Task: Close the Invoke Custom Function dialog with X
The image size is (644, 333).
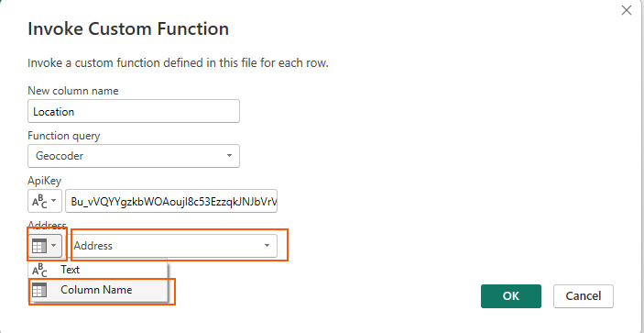Action: (x=627, y=10)
